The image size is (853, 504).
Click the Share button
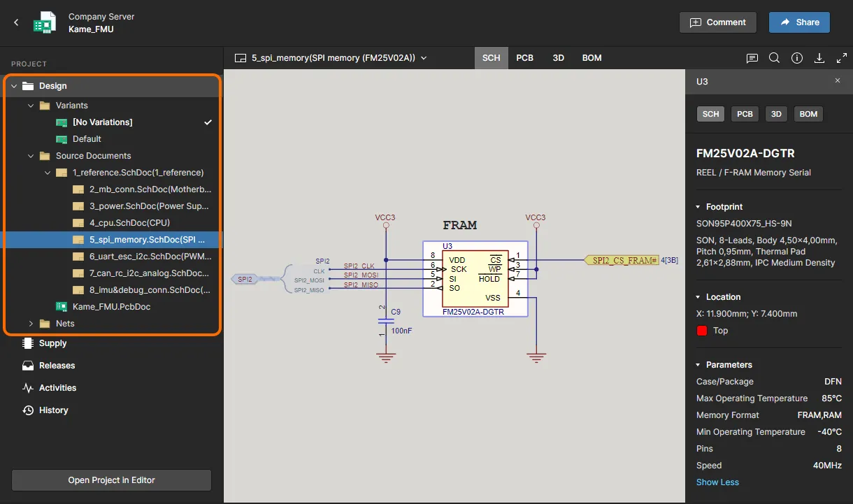coord(799,22)
